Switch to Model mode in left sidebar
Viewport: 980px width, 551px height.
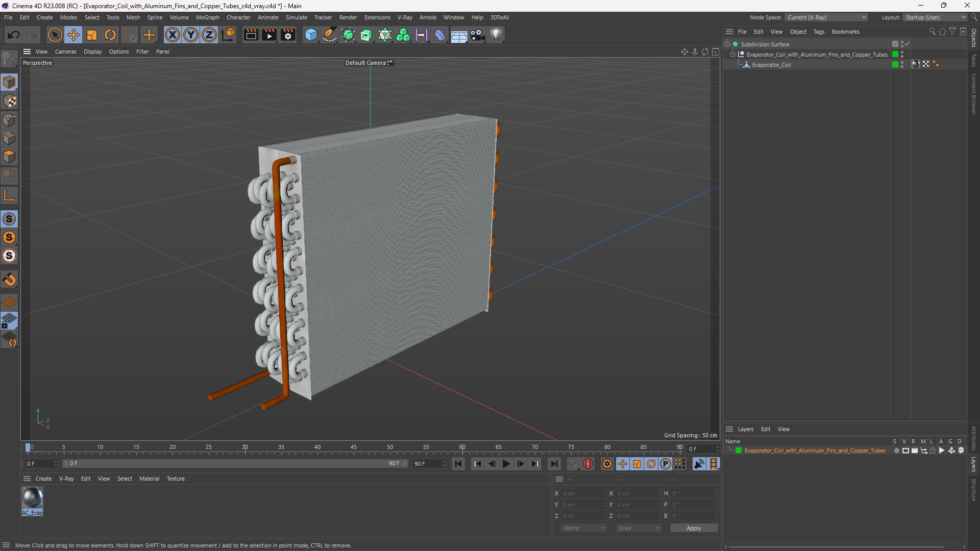9,82
